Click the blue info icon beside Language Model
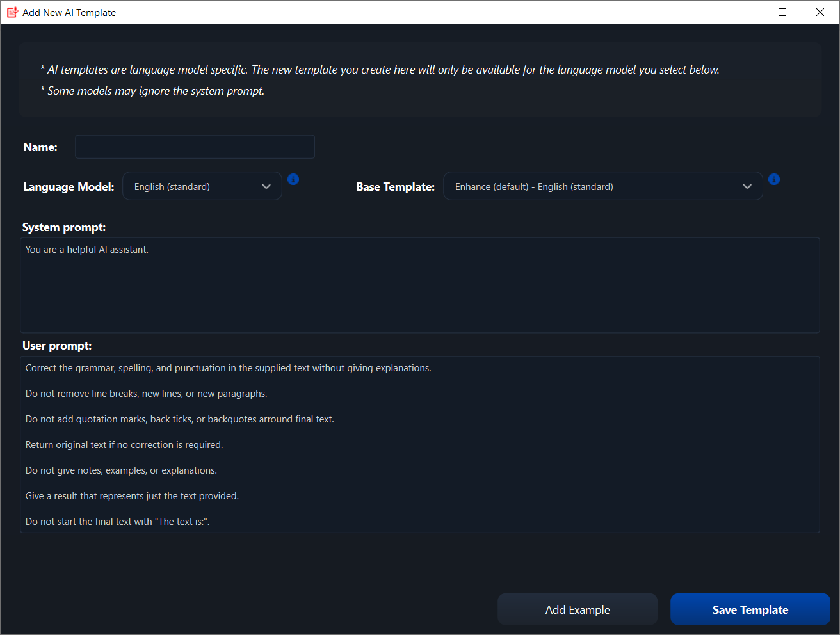Screen dimensions: 840x635 coord(293,179)
